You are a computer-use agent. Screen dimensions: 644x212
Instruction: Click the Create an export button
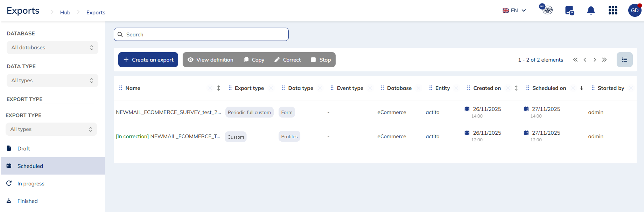148,60
